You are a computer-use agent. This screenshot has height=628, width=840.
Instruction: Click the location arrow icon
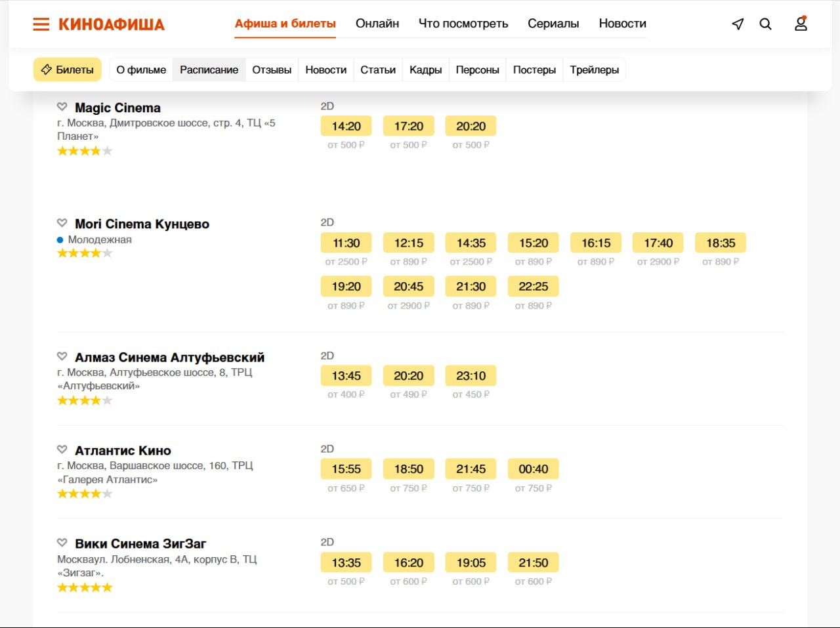pos(738,24)
